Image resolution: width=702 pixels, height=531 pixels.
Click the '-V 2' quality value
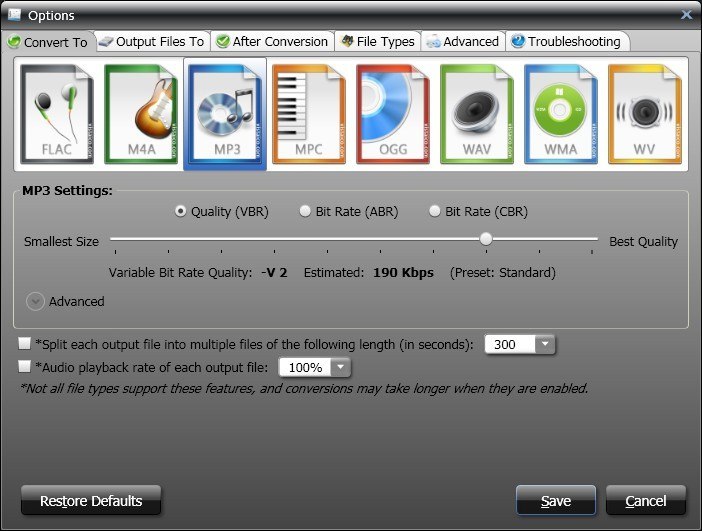274,272
